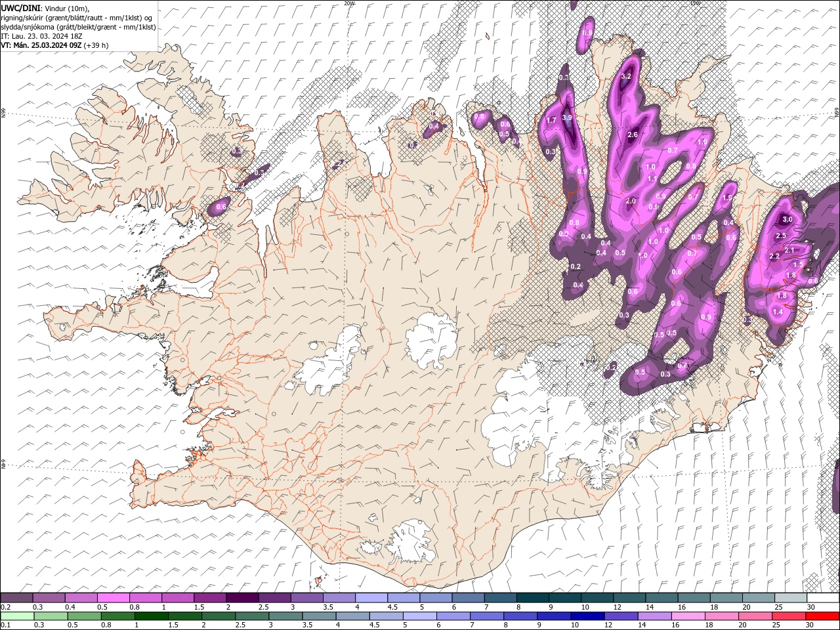Image resolution: width=840 pixels, height=630 pixels.
Task: Click the upper legend pink swatch labeled 0.5
Action: (113, 598)
